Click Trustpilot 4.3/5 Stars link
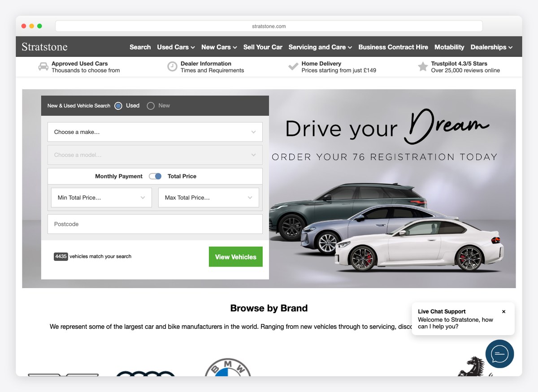The width and height of the screenshot is (538, 392). pos(459,64)
